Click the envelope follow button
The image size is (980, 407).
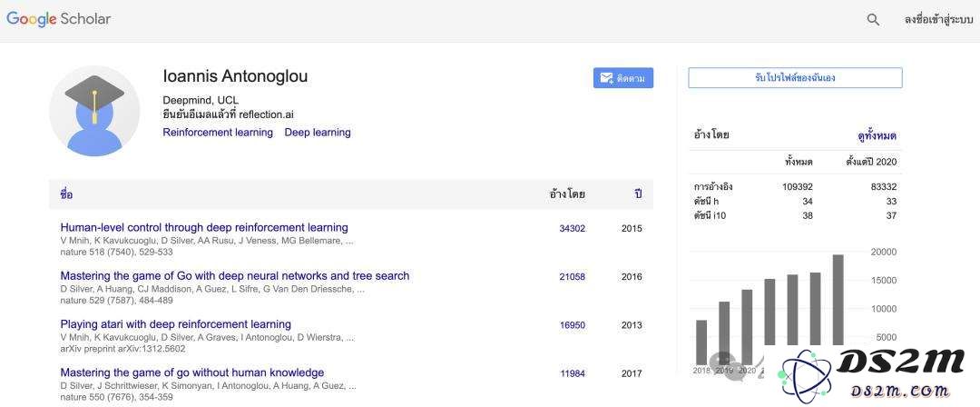pos(623,78)
